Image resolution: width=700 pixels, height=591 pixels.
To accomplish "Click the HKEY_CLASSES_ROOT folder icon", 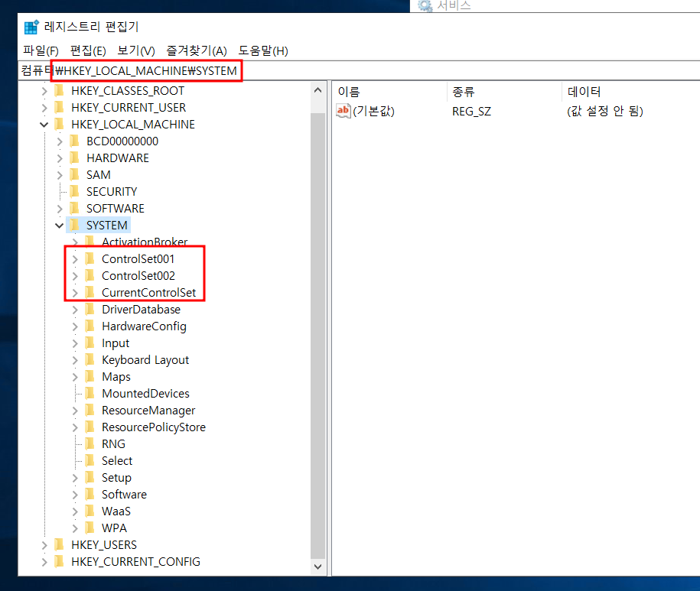I will pyautogui.click(x=59, y=91).
